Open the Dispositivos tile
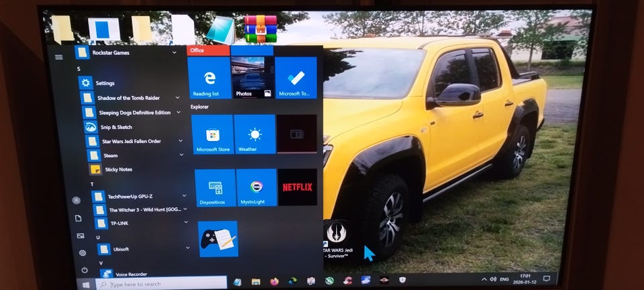644x290 pixels. 215,188
